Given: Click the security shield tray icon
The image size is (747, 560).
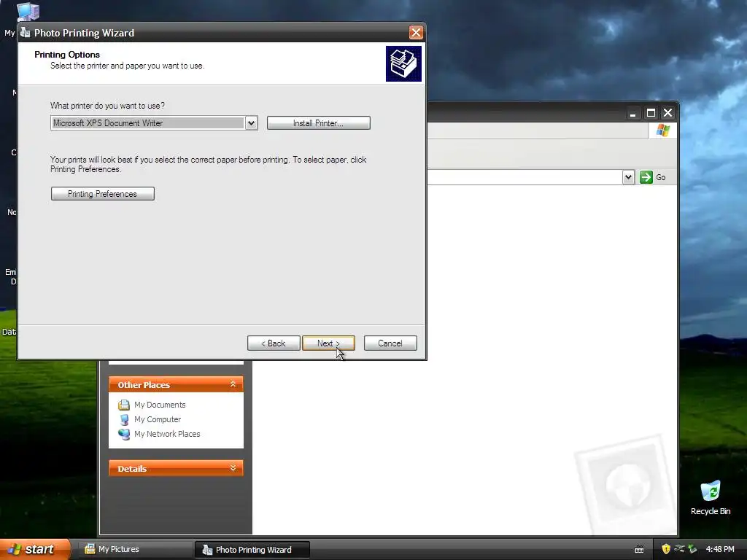Looking at the screenshot, I should coord(666,549).
